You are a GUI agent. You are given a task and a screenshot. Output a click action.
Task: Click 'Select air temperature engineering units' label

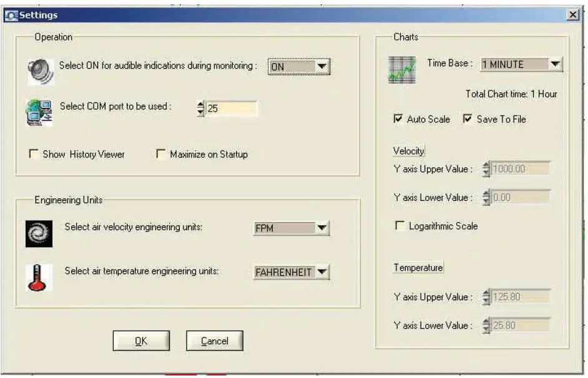[x=142, y=271]
